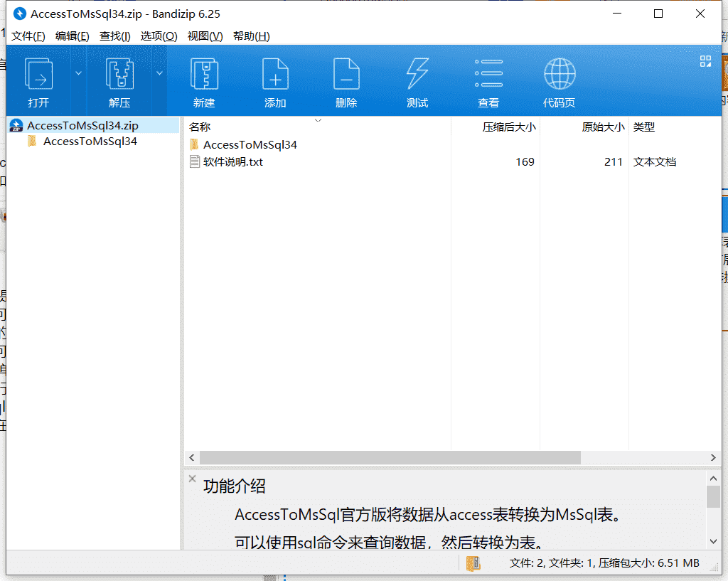The width and height of the screenshot is (728, 581).
Task: Click the AccessToMsSql34 folder icon in list
Action: (x=195, y=144)
